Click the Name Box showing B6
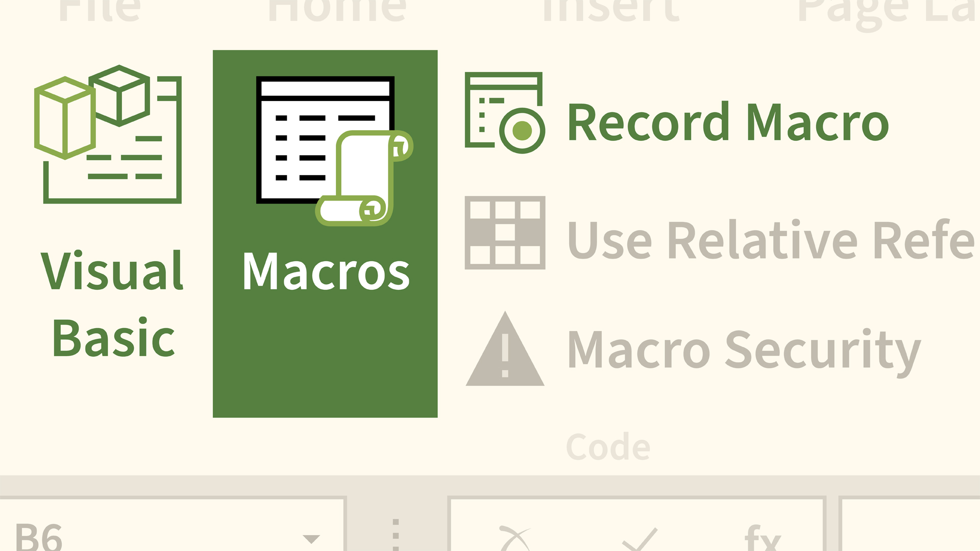Screen dimensions: 980x551 tap(153, 536)
